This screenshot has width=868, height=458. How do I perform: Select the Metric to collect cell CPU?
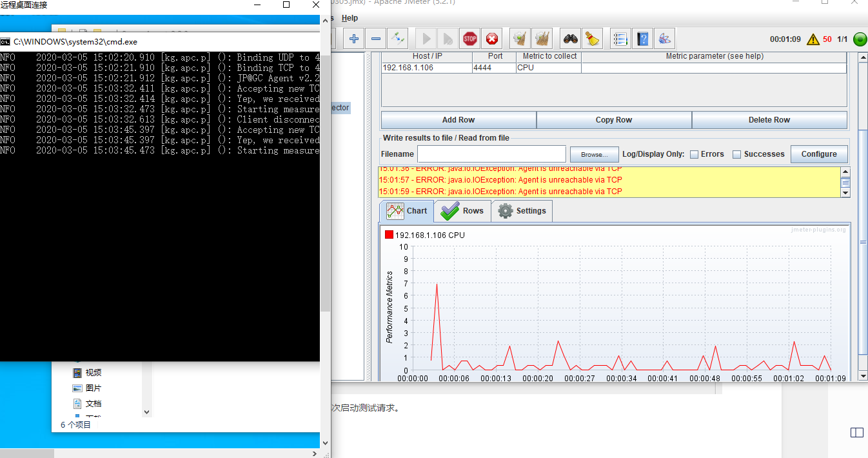tap(549, 68)
